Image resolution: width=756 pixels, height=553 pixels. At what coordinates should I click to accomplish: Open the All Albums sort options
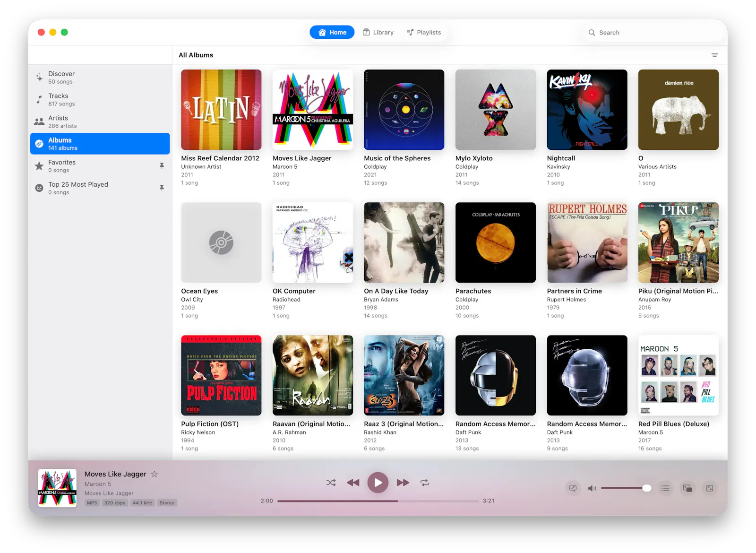[714, 55]
